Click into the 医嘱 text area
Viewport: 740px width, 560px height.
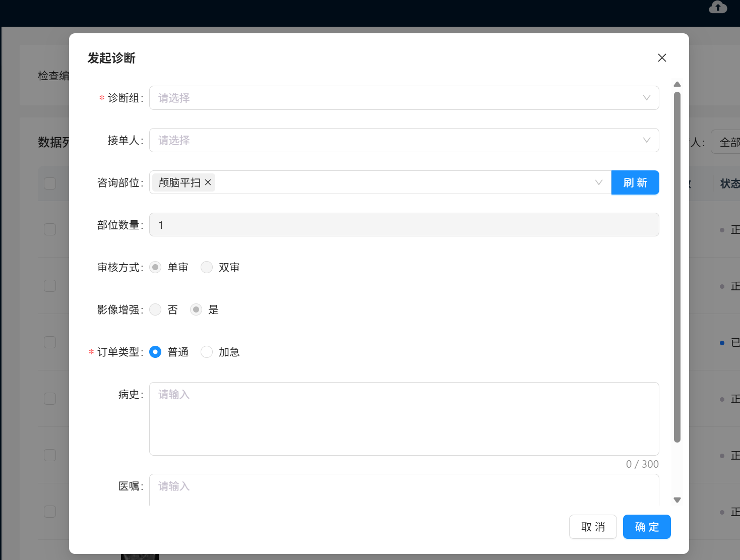[x=403, y=489]
